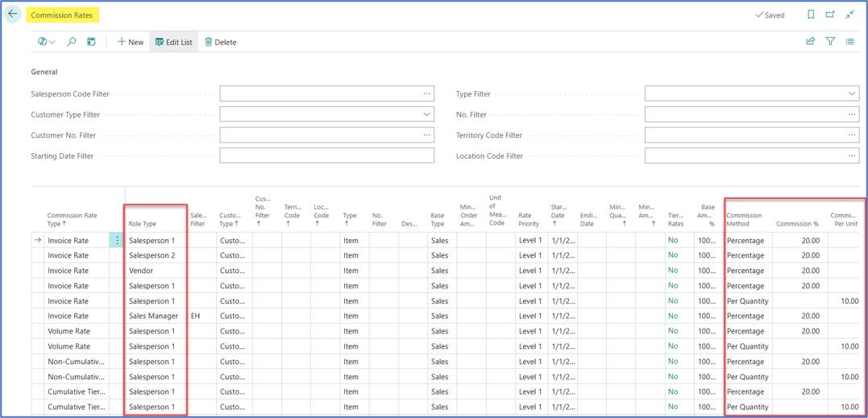Select the Sales Manager role cell
Screen dimensions: 868x418
156,317
